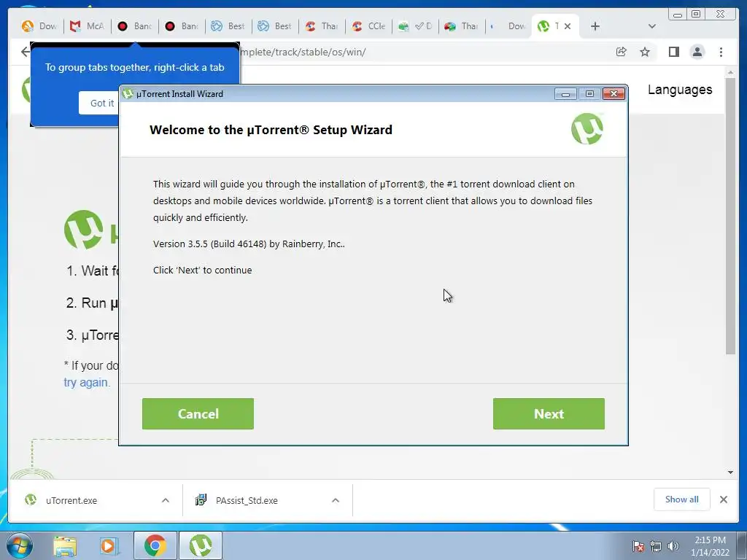Maximize the µTorrent Install Wizard window
The height and width of the screenshot is (560, 747).
(x=589, y=94)
